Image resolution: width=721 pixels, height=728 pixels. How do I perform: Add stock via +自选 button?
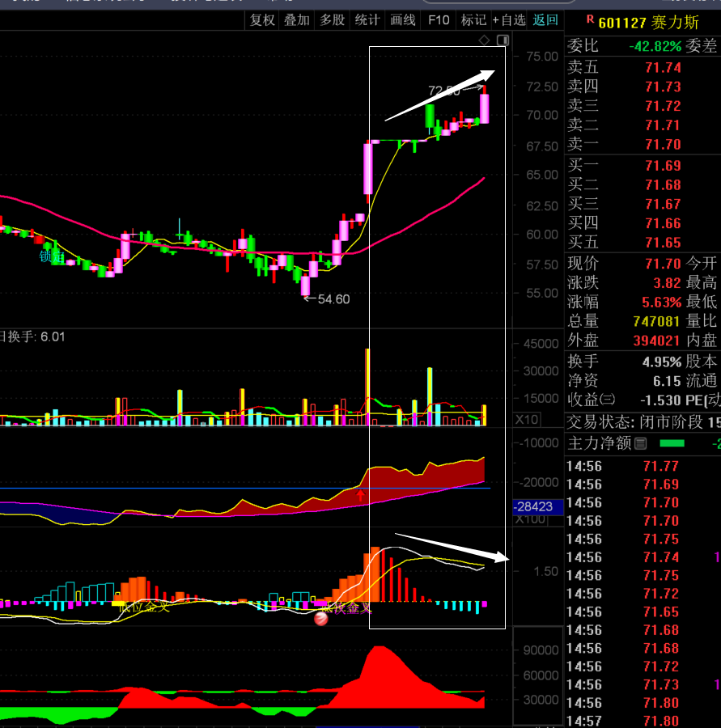(509, 20)
